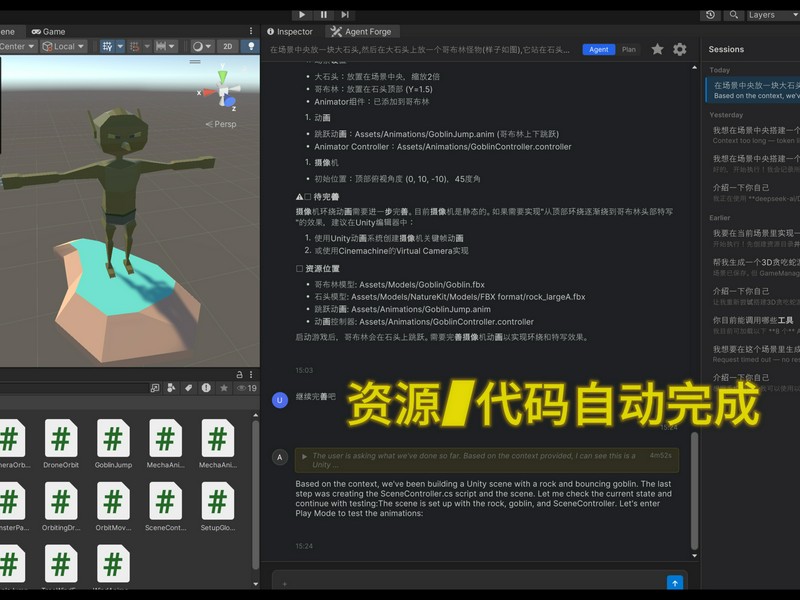Toggle Persp projection label

click(221, 124)
